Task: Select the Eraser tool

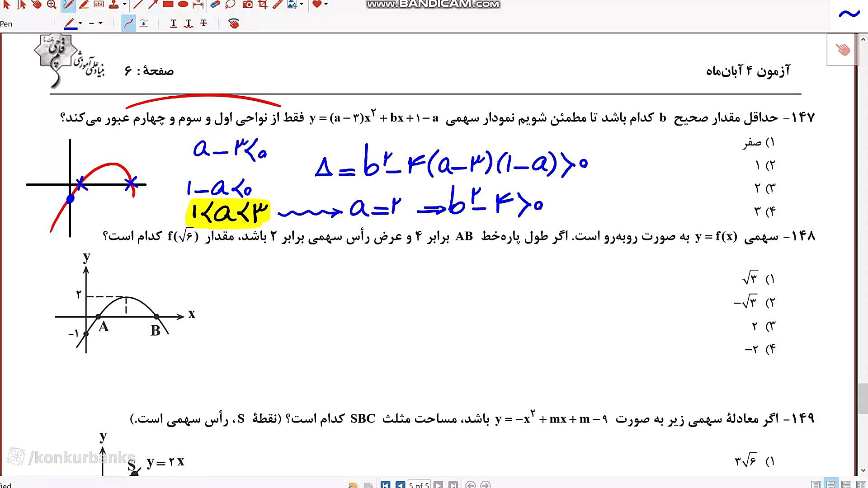Action: click(215, 5)
